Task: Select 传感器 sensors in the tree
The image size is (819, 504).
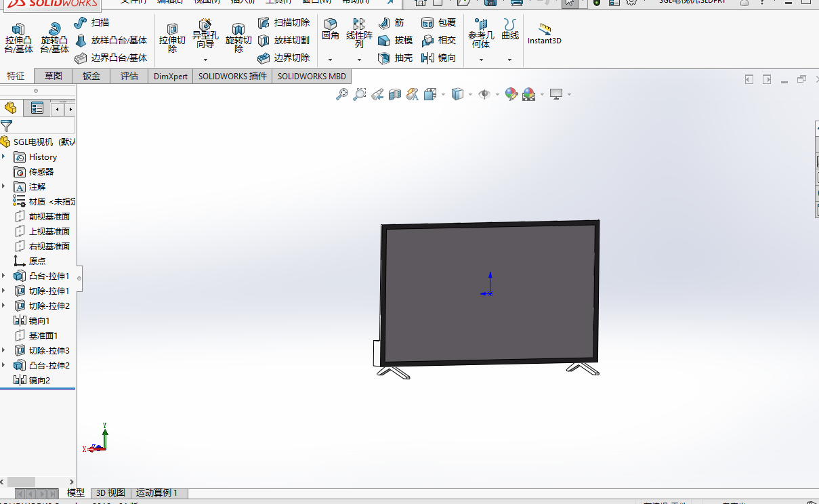Action: [x=34, y=171]
